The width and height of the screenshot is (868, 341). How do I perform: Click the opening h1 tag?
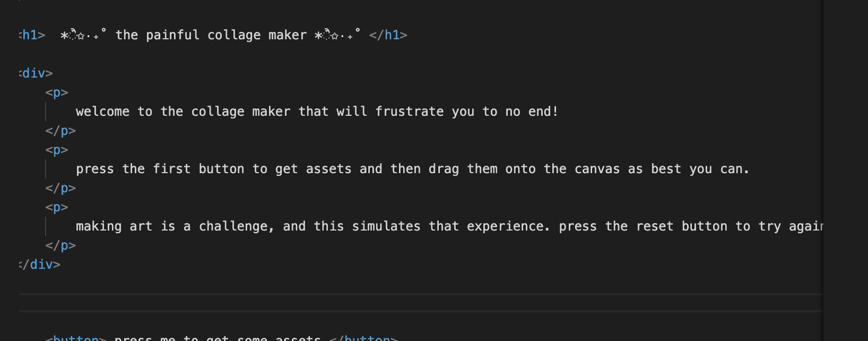[x=32, y=35]
